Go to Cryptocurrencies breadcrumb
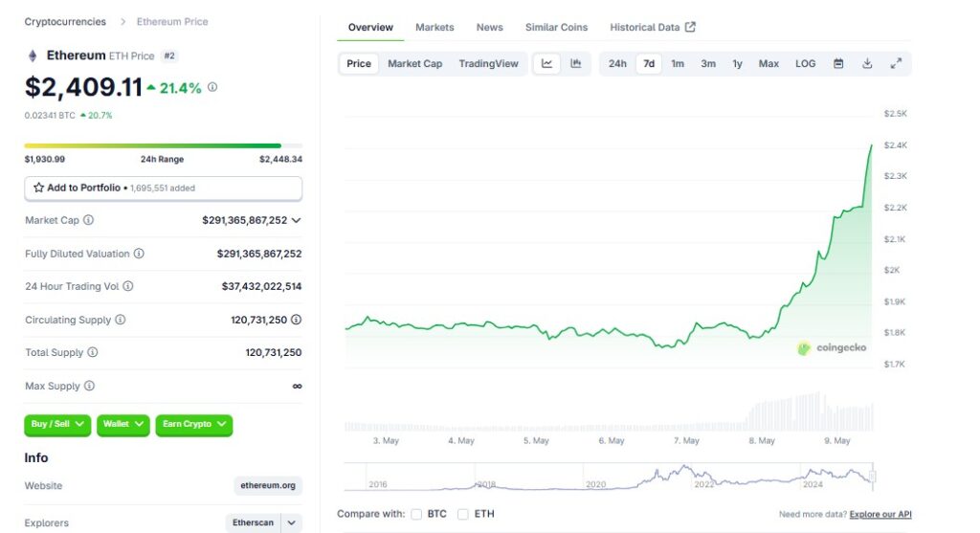 (65, 22)
